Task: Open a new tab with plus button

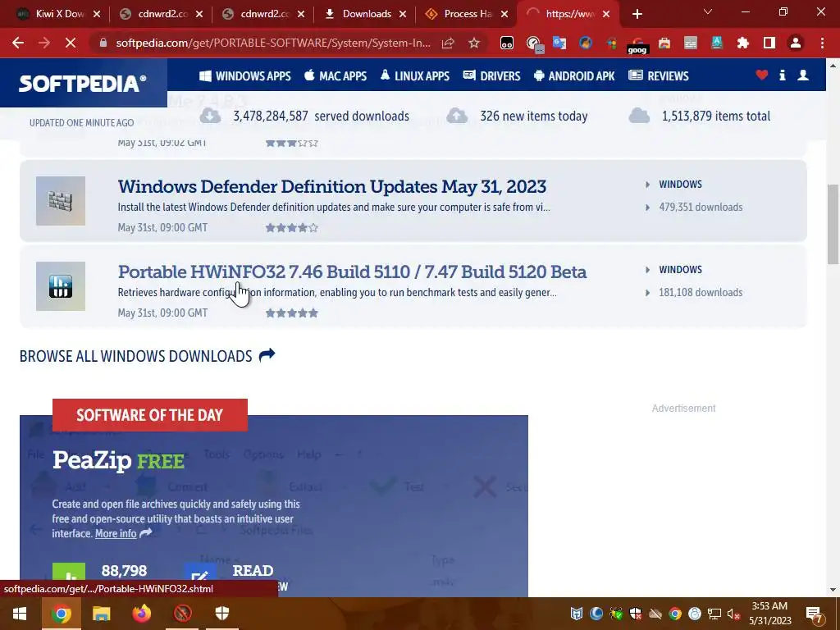Action: 637,14
